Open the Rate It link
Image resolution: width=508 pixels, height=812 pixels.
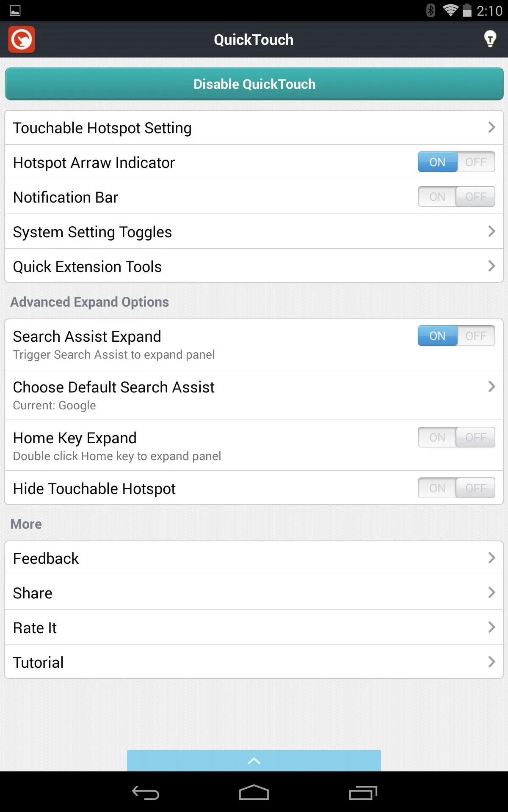[x=254, y=627]
